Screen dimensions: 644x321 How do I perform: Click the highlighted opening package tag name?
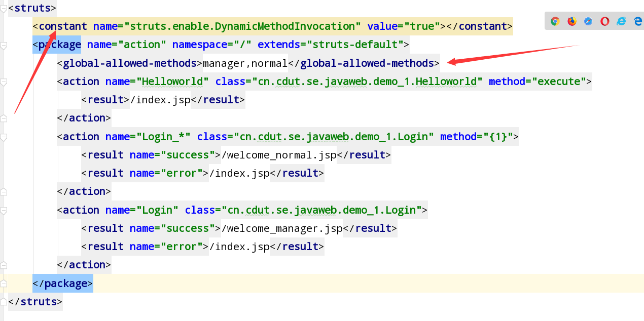pos(60,45)
